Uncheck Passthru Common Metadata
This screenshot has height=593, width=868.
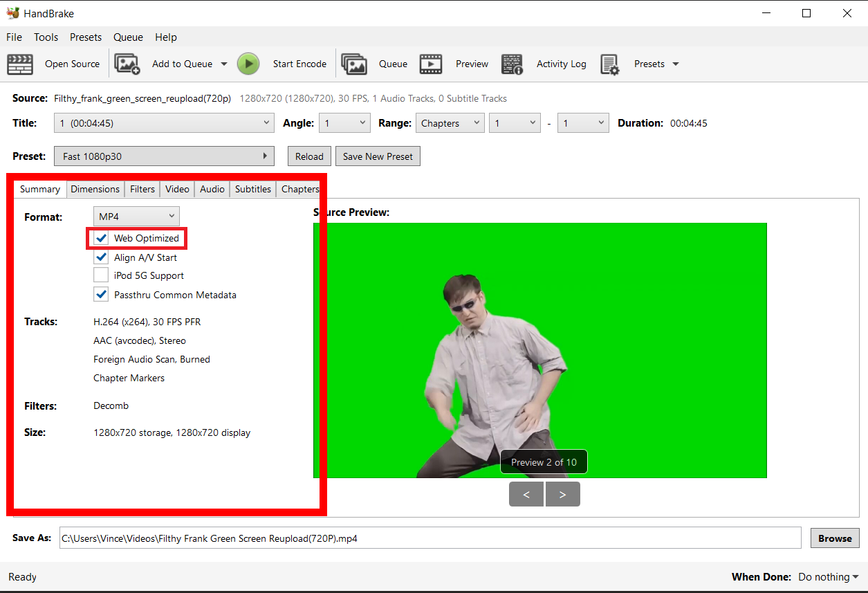[101, 294]
